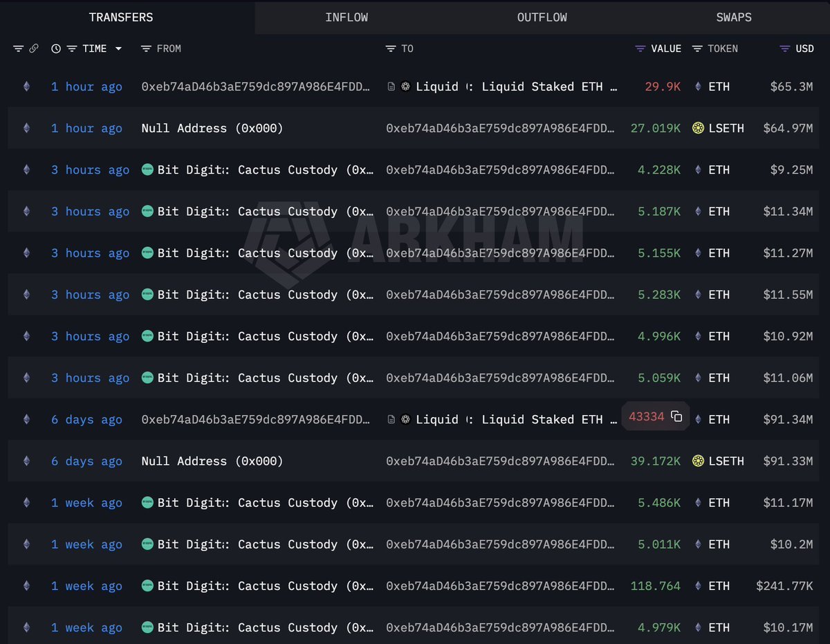Open the Null Address (0x000) link
This screenshot has width=830, height=644.
211,128
